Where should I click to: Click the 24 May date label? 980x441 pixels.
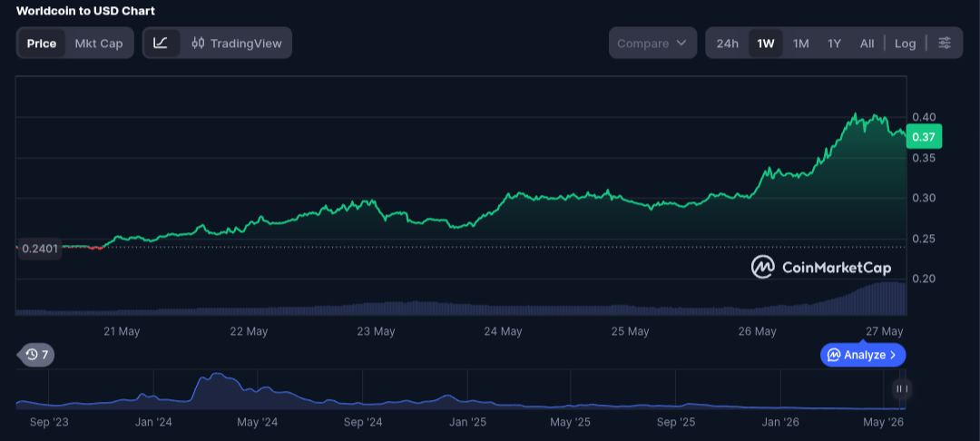(503, 331)
